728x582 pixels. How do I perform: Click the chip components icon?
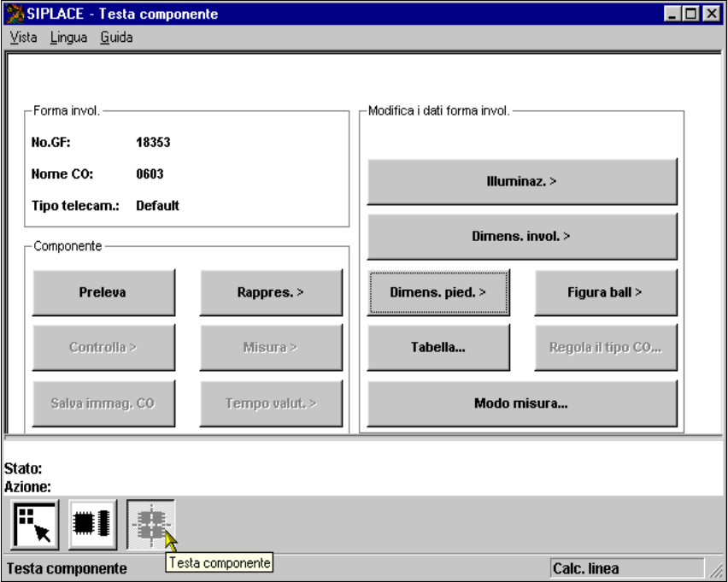click(93, 525)
